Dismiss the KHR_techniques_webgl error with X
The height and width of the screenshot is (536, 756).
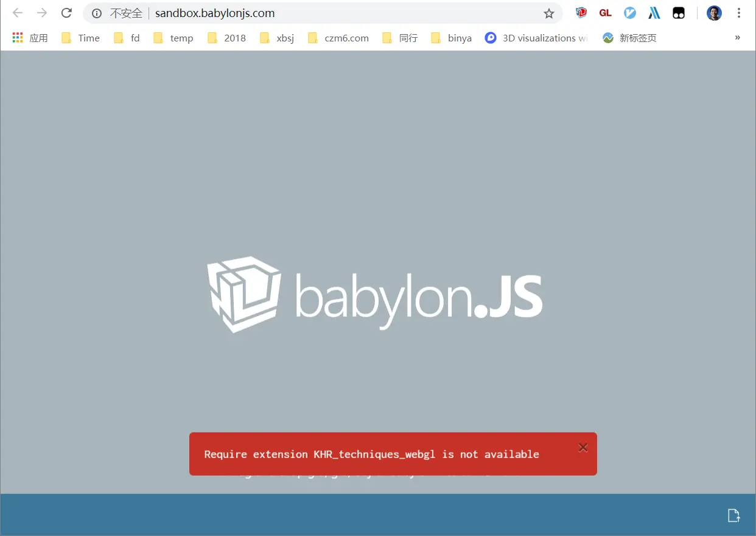pos(583,448)
